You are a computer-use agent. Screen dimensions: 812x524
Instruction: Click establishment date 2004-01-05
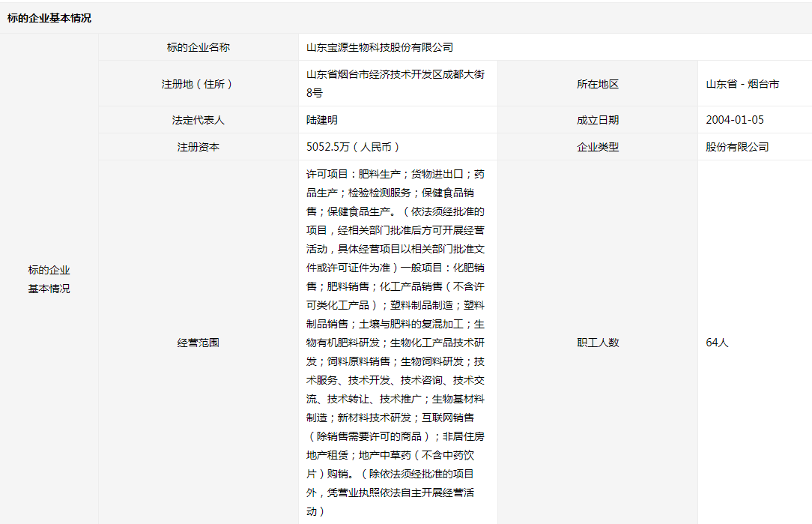pos(734,120)
